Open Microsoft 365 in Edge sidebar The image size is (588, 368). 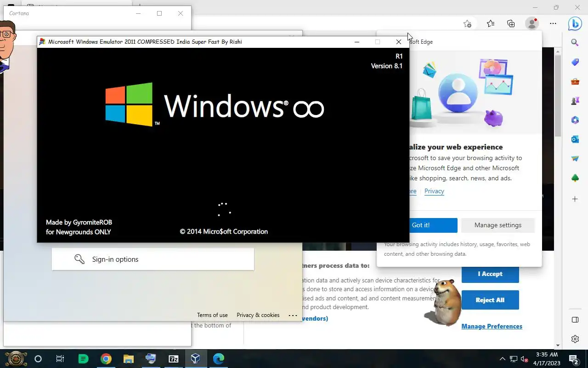(575, 120)
